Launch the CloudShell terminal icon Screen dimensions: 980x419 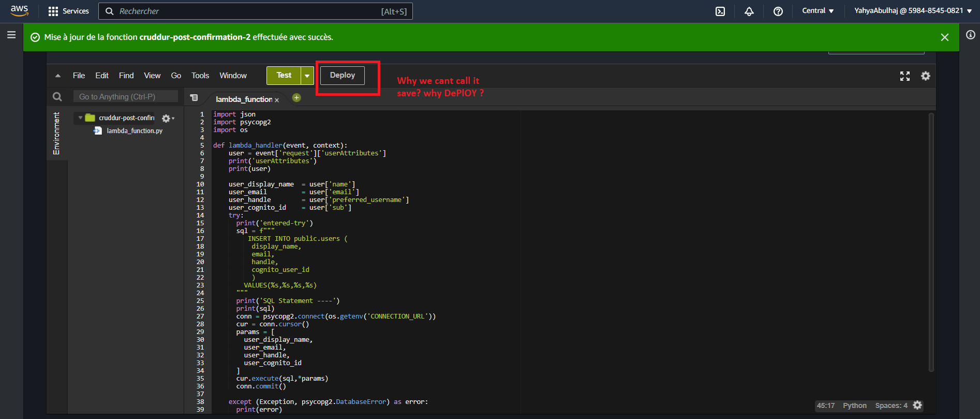pos(720,11)
